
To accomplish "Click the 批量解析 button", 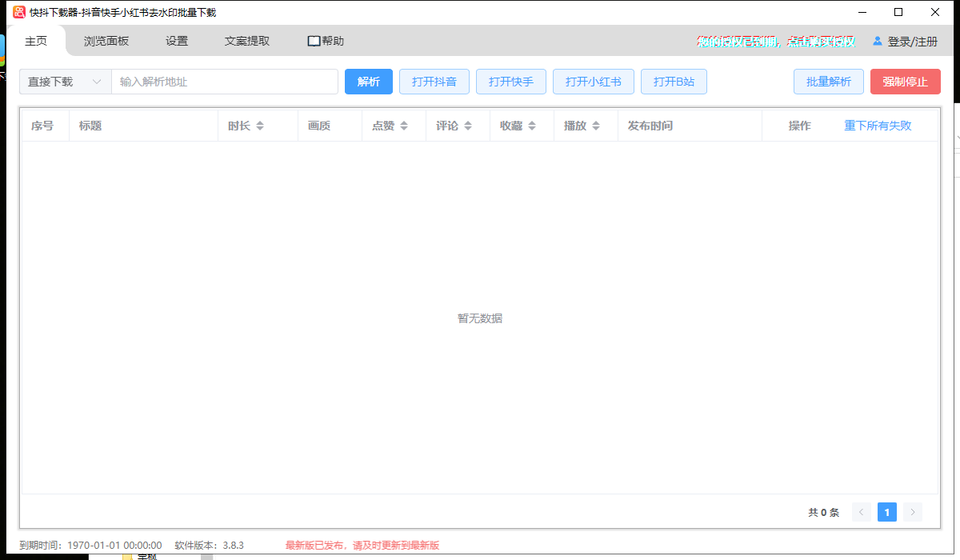I will 829,82.
